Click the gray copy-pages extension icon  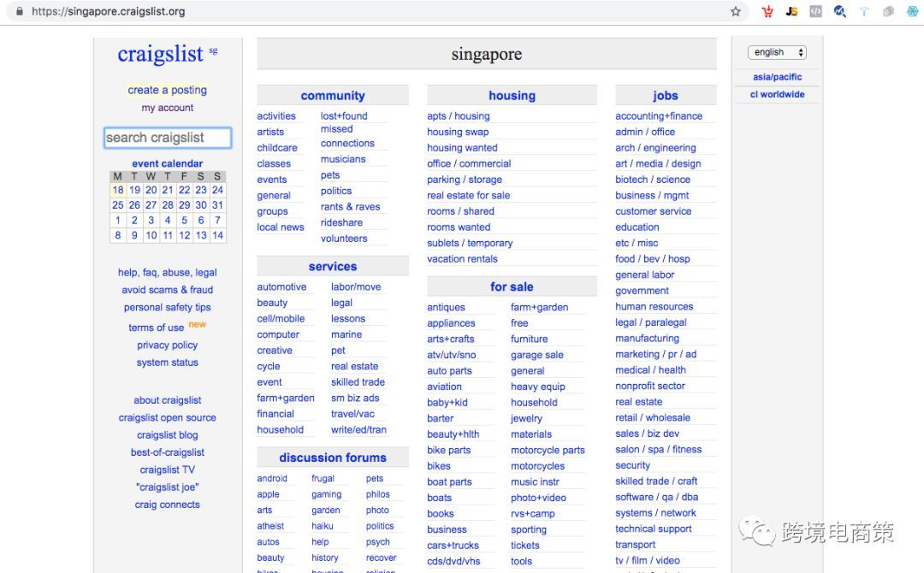pyautogui.click(x=888, y=11)
